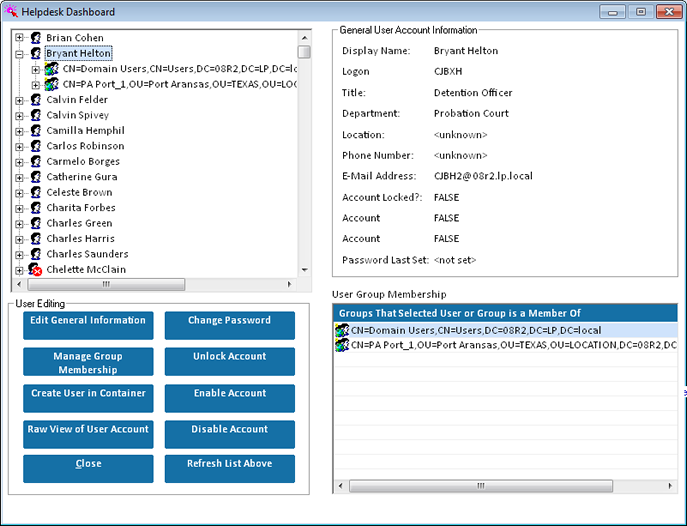Image resolution: width=687 pixels, height=526 pixels.
Task: Click the disabled user icon for Chelette McClain
Action: (36, 270)
